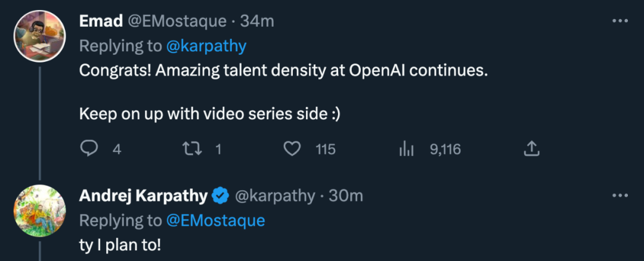Follow the @EMostaque reply mention link
Viewport: 644px width, 261px height.
pyautogui.click(x=215, y=220)
